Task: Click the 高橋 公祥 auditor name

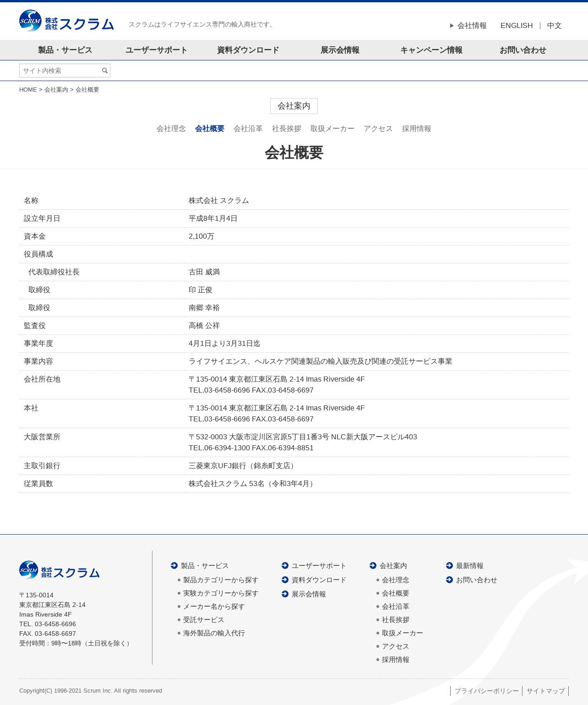Action: pyautogui.click(x=204, y=326)
